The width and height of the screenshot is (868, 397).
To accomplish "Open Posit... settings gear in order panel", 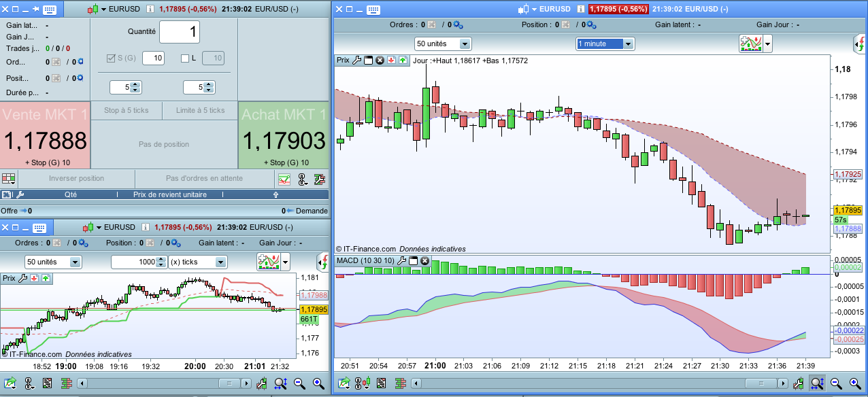I will click(79, 78).
